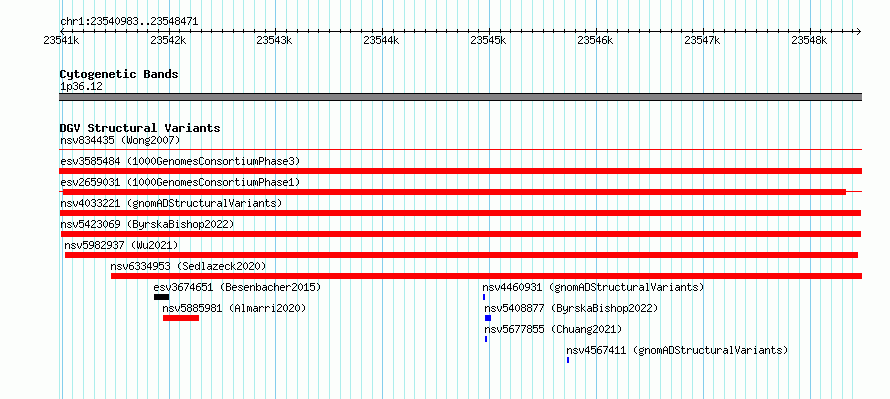Select the blue nsv5408877 variant block

click(488, 318)
